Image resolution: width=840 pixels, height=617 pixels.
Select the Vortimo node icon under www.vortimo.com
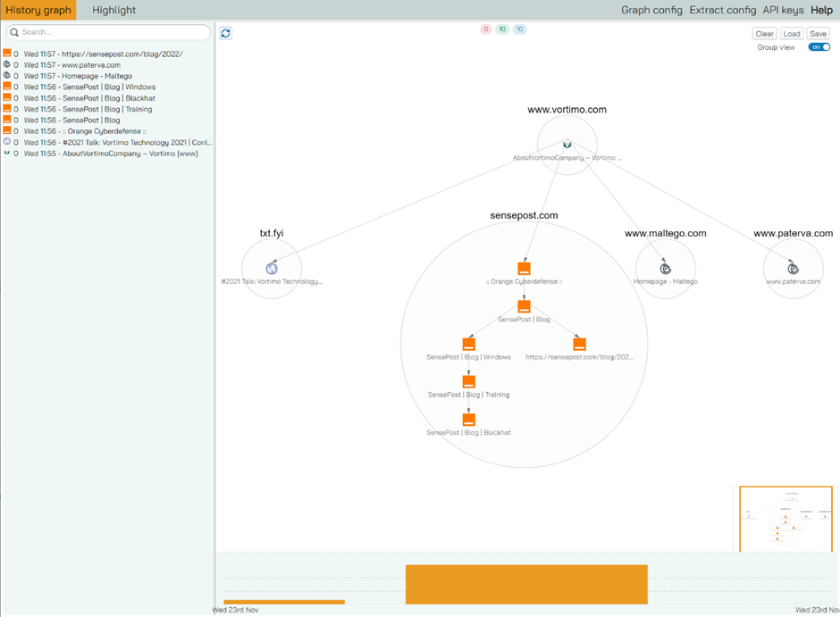[x=567, y=144]
